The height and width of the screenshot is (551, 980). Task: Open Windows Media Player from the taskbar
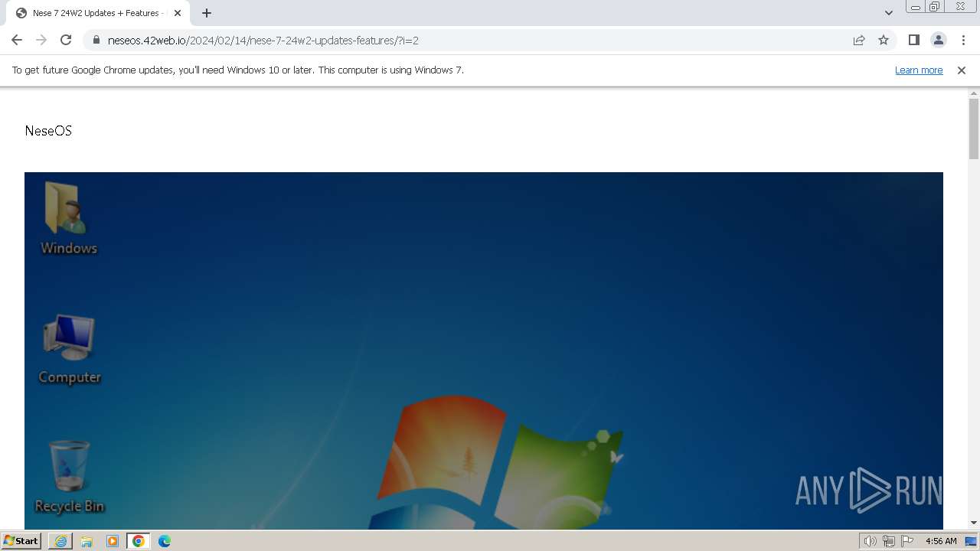(113, 541)
